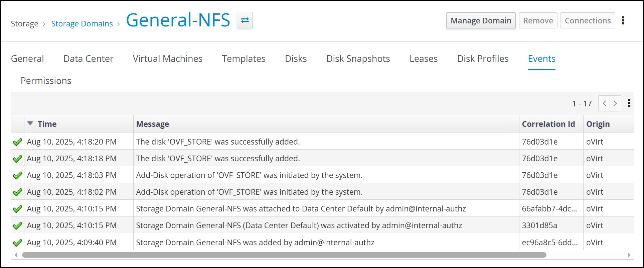Click the Remove button
This screenshot has height=268, width=644.
[538, 21]
